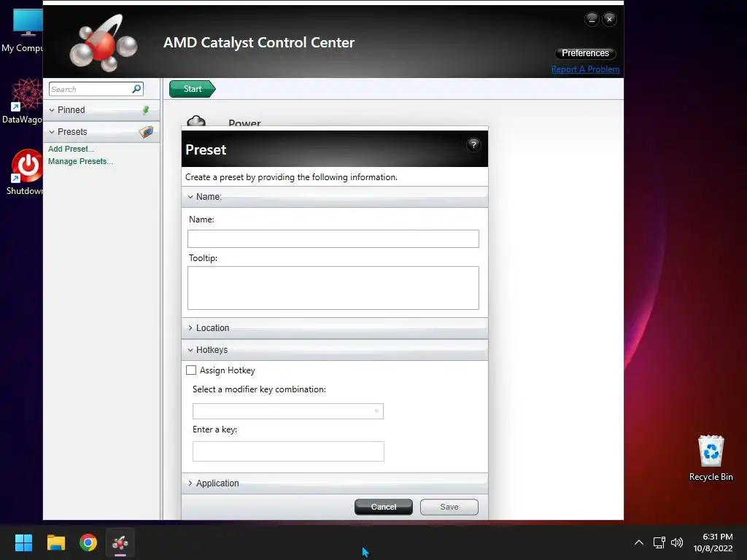Click Add Preset link
Viewport: 747px width, 560px height.
(x=71, y=149)
